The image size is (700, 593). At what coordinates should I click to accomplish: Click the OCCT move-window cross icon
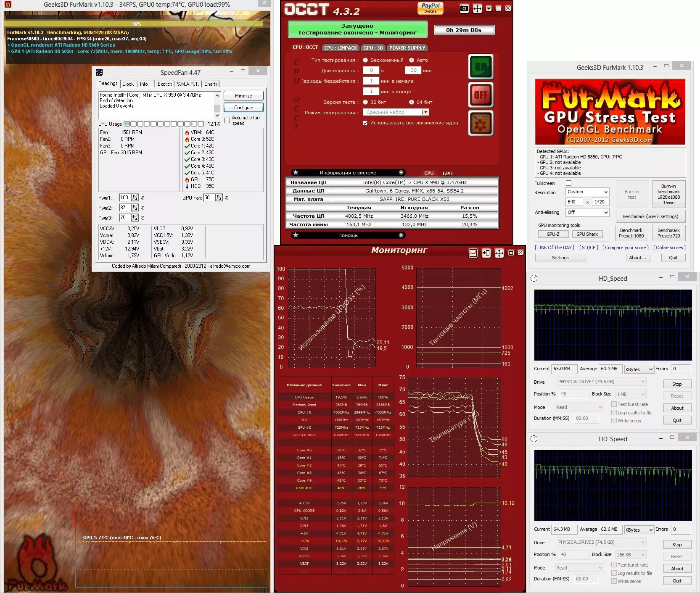pyautogui.click(x=477, y=8)
